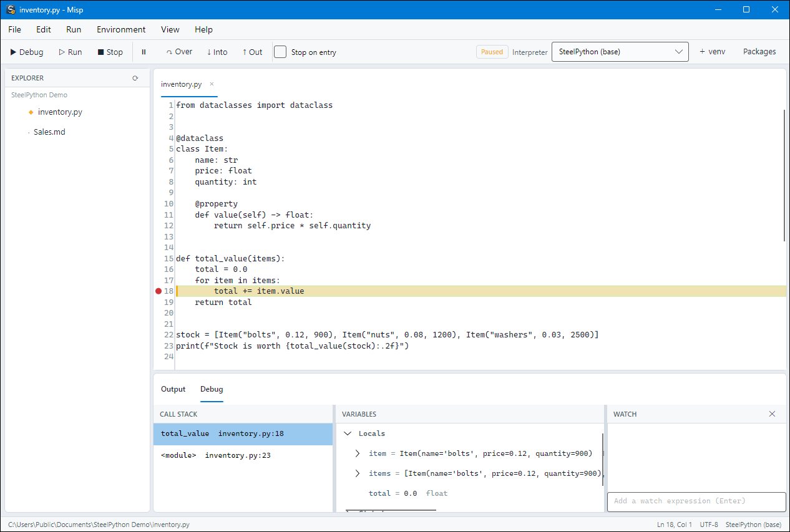Click SteelPython (base) in status bar
This screenshot has height=532, width=790.
[753, 525]
